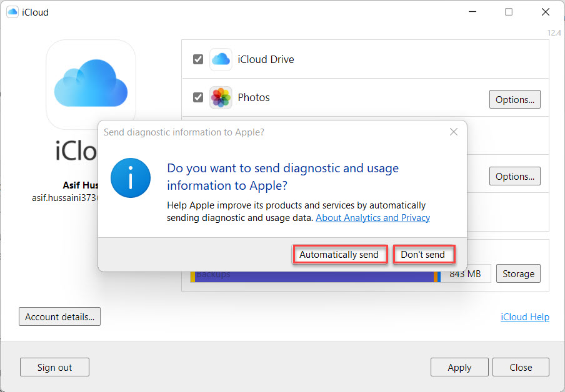
Task: Open Account details
Action: [x=59, y=316]
